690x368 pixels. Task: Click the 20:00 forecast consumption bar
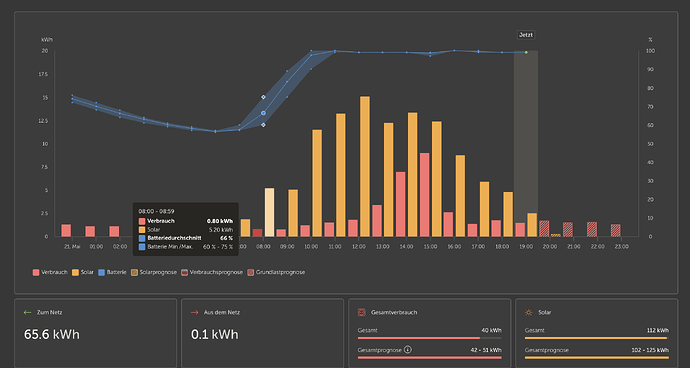[x=544, y=229]
